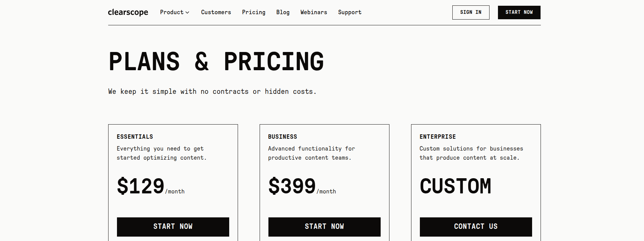Click the Clearscope logo
The width and height of the screenshot is (644, 241).
(x=128, y=12)
